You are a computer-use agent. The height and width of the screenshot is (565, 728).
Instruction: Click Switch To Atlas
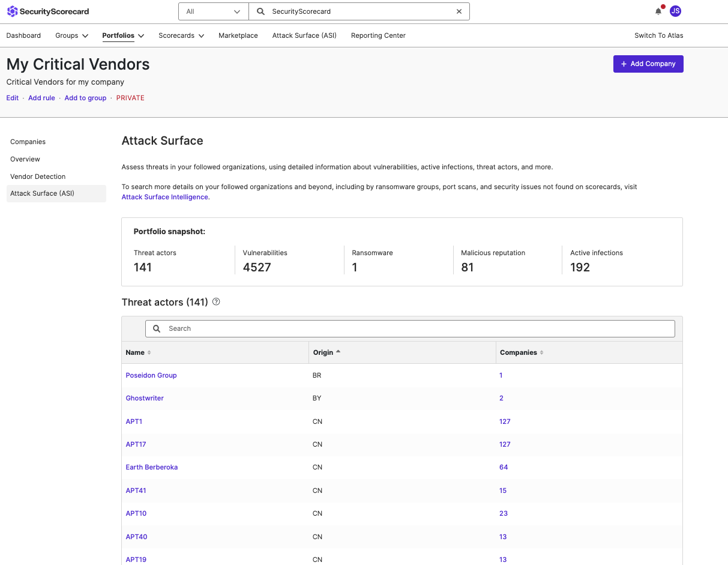pos(659,35)
